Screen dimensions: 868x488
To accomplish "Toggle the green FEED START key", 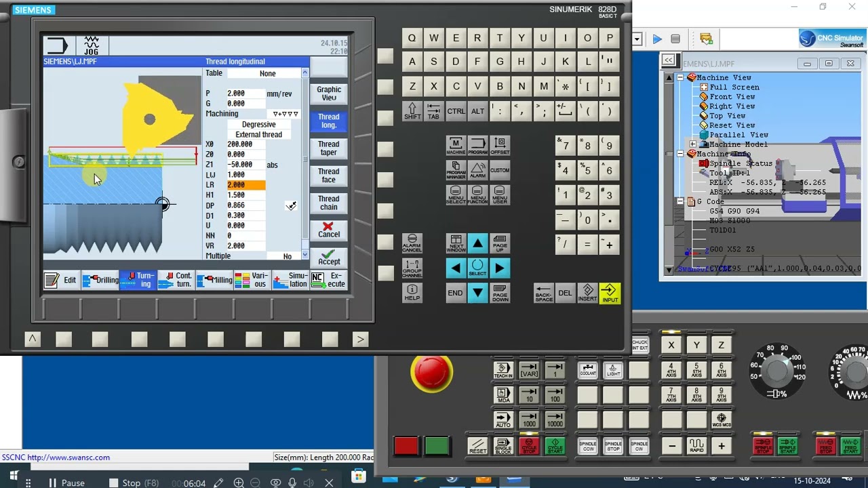I will 850,445.
